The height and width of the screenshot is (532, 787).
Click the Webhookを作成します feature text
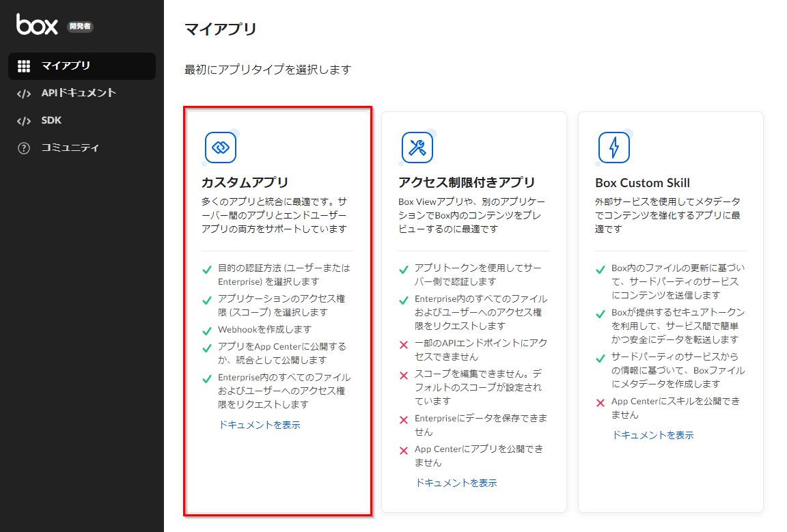click(264, 330)
